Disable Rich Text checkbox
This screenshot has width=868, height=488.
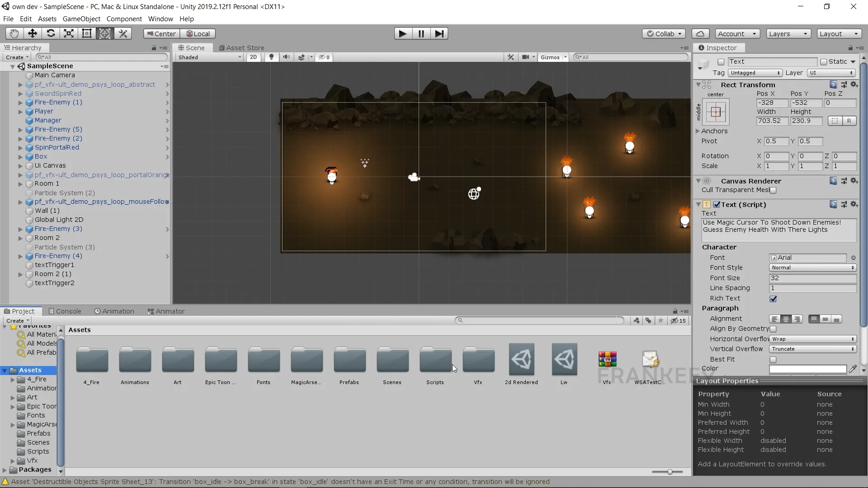(773, 299)
